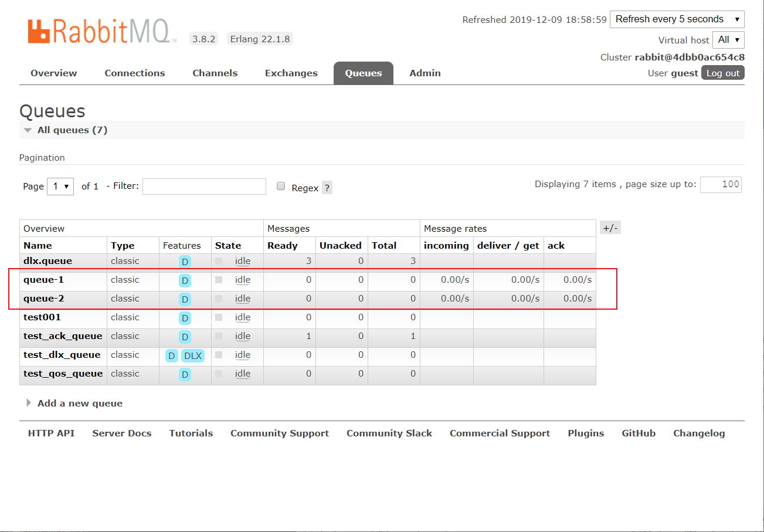Open the Changelog footer link

699,433
